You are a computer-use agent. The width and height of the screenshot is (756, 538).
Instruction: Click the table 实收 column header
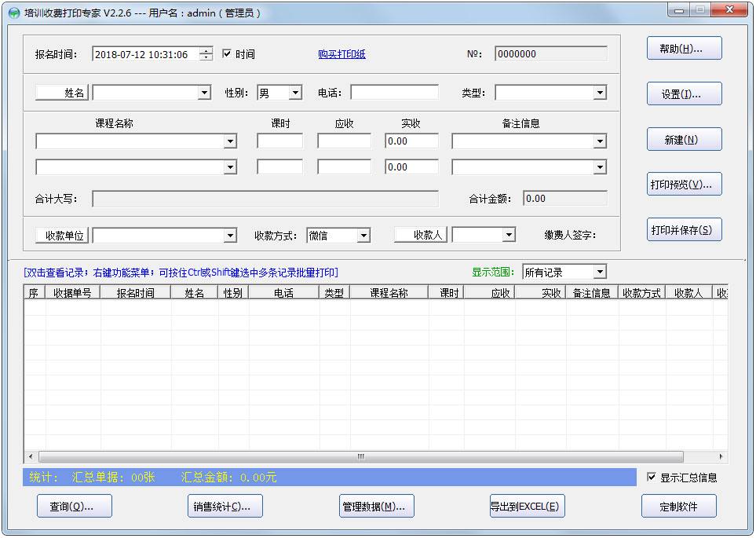[540, 292]
